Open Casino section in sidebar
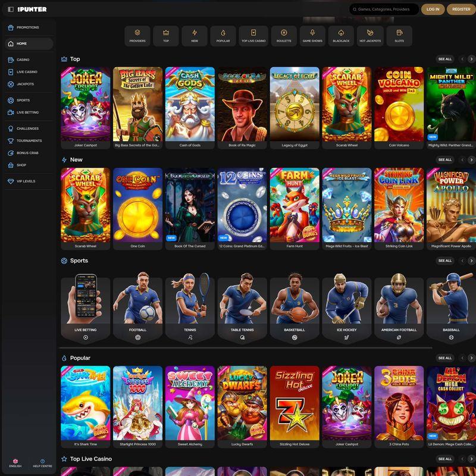Screen dimensions: 476x476 (x=28, y=60)
